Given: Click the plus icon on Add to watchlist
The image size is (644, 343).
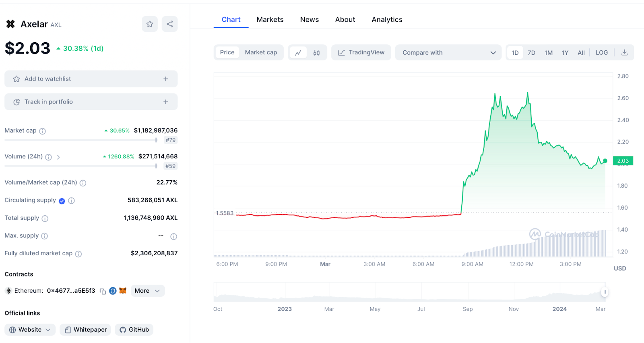Looking at the screenshot, I should tap(166, 79).
